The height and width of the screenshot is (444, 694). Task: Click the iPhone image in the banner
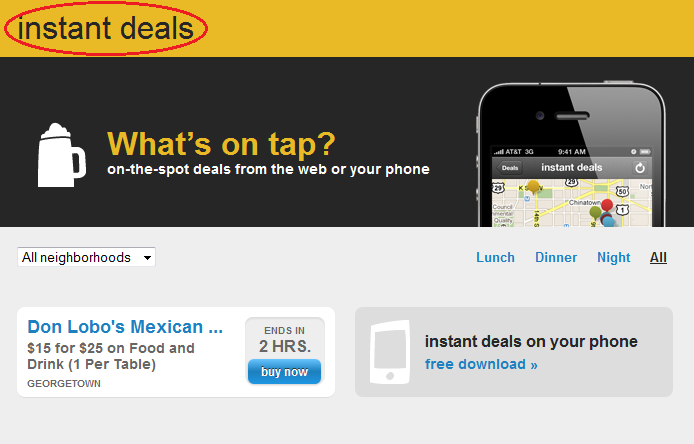(571, 154)
